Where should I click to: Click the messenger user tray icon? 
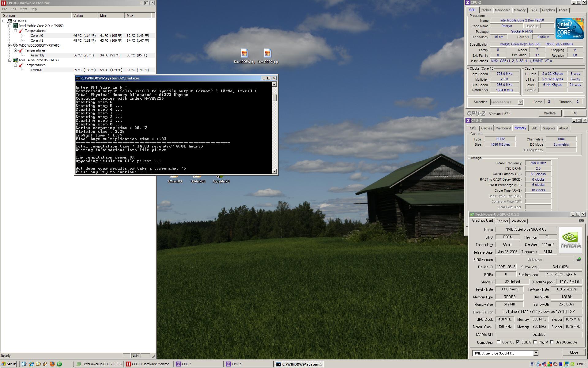539,364
